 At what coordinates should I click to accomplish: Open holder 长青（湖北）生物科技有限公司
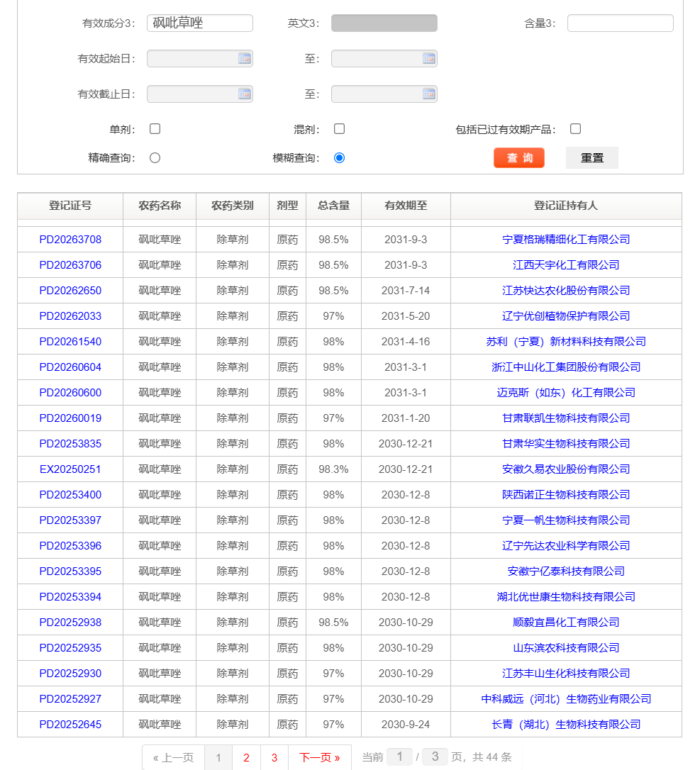click(566, 725)
